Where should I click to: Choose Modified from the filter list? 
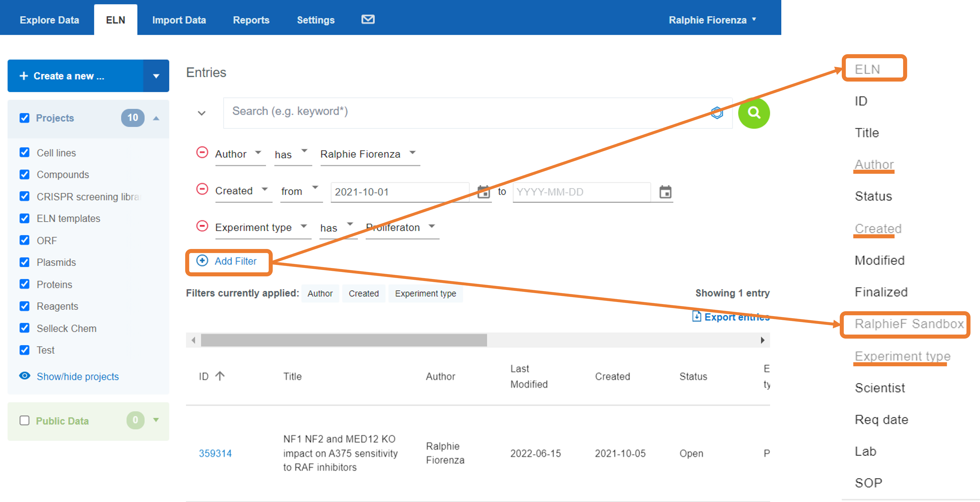pyautogui.click(x=879, y=260)
